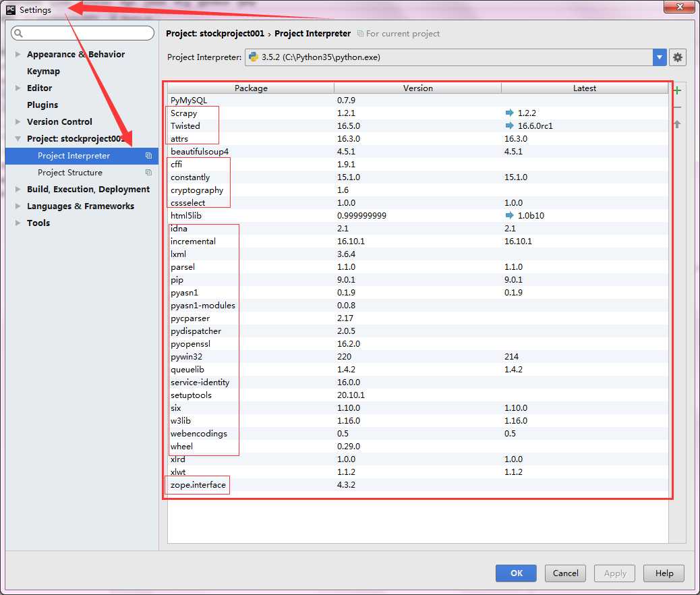Sort by the Latest column header
This screenshot has height=595, width=700.
tap(585, 88)
